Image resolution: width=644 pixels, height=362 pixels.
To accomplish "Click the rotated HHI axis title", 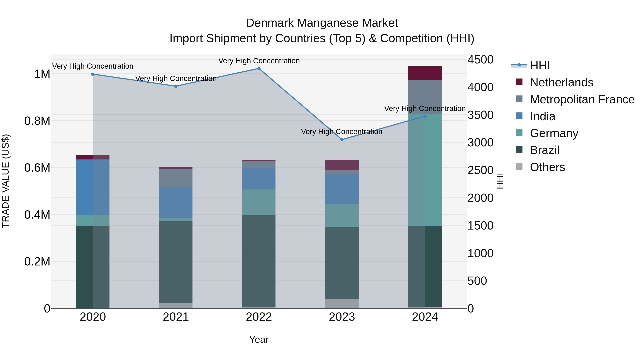I will pos(500,181).
